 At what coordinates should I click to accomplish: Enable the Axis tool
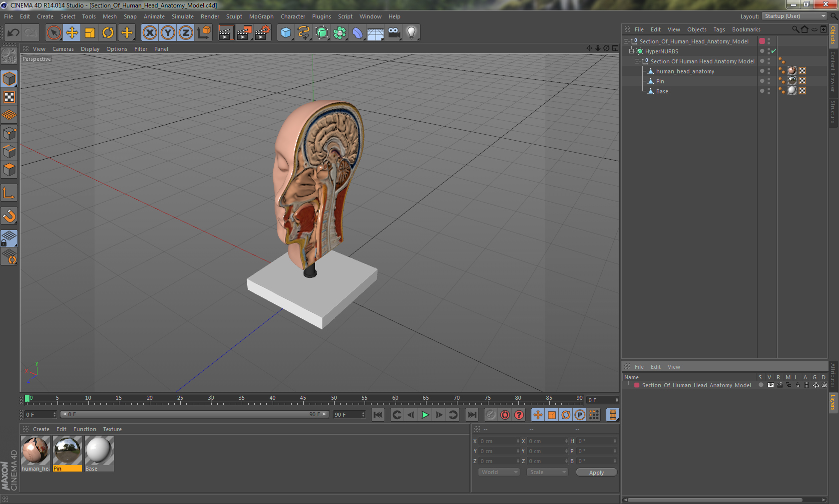[x=9, y=193]
